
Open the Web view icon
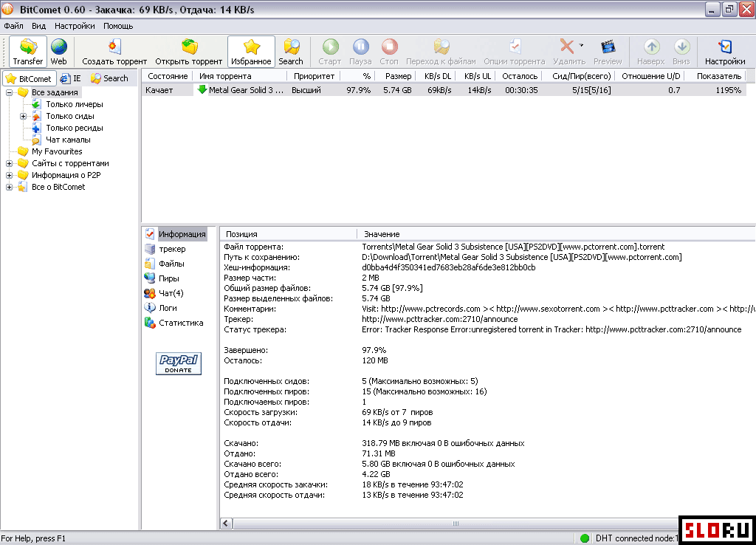point(59,51)
